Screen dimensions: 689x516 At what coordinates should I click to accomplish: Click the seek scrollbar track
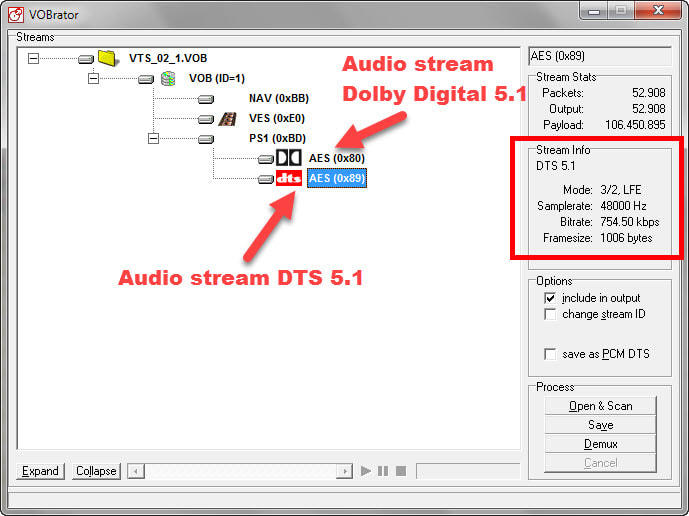pos(240,471)
